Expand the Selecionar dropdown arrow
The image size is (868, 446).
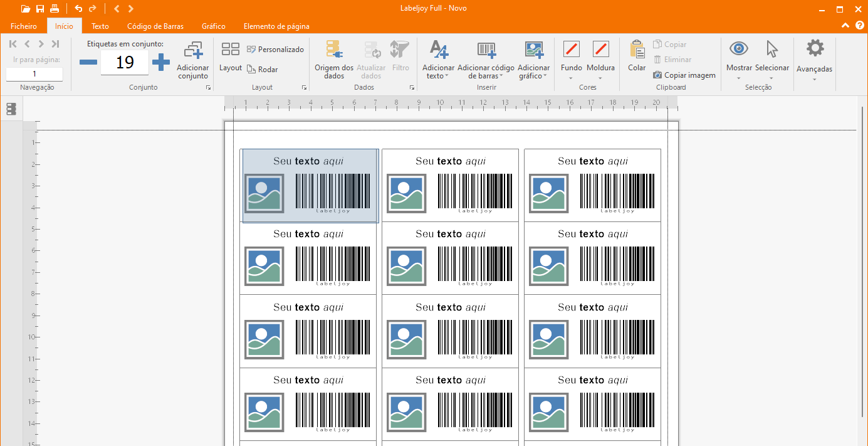pyautogui.click(x=771, y=79)
